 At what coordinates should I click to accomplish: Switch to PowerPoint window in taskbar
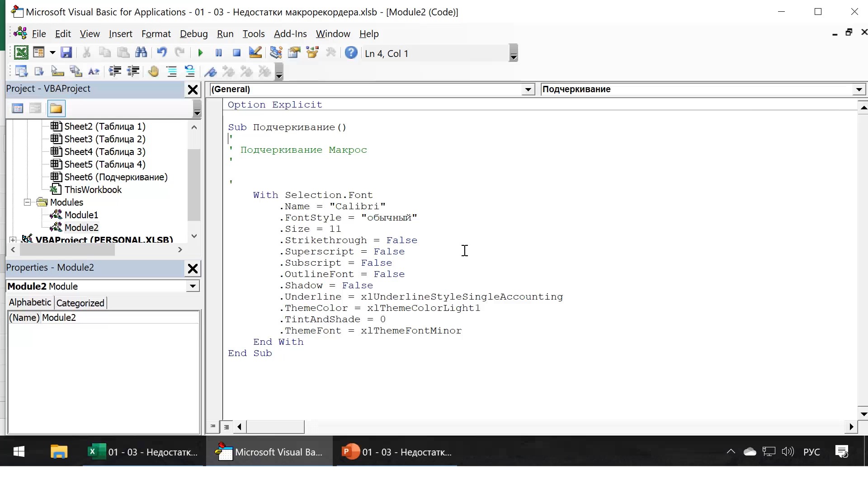pyautogui.click(x=397, y=452)
